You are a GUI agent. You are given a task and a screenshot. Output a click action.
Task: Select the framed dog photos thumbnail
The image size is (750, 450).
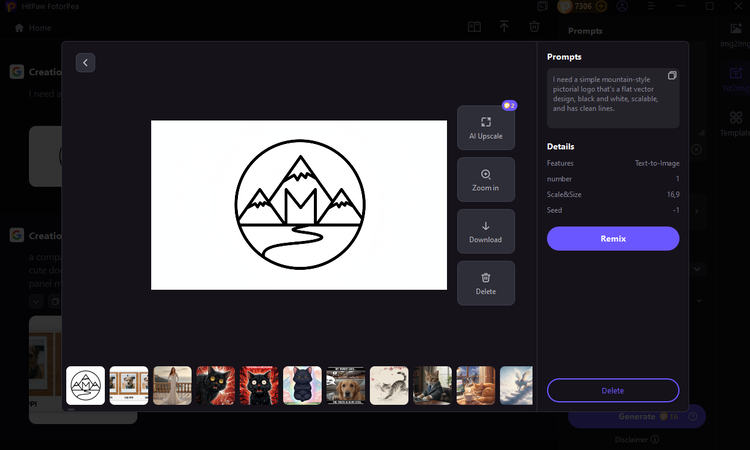pos(129,385)
